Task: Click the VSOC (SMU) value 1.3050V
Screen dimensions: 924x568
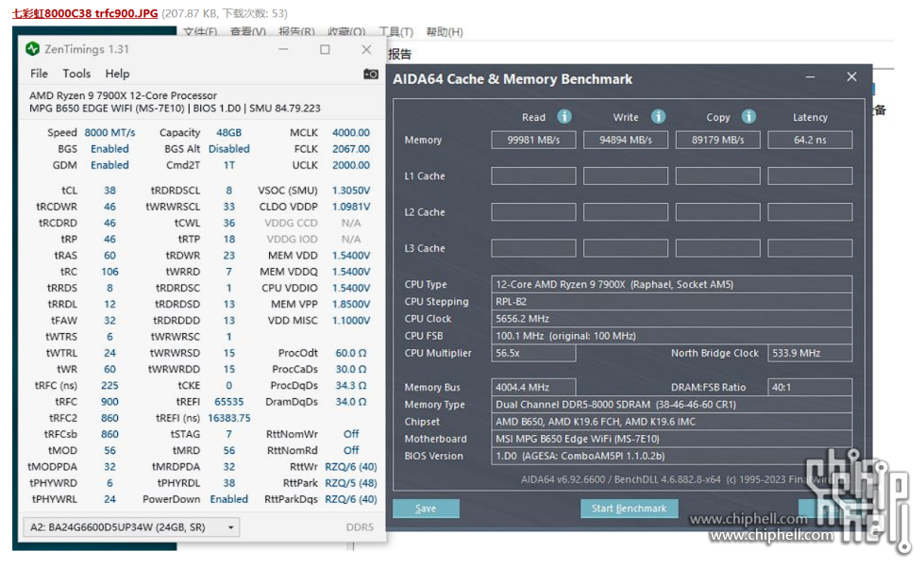Action: coord(350,191)
